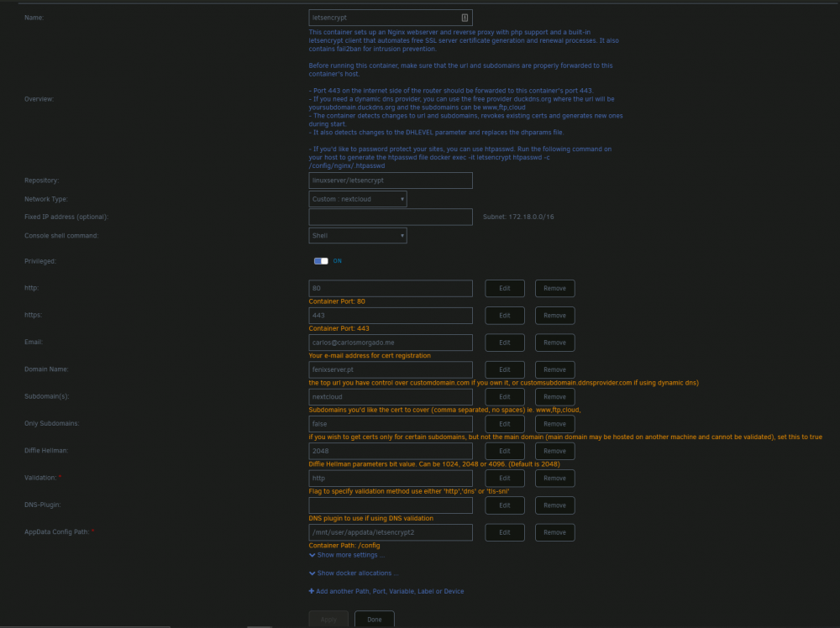Open the Network Type dropdown
The height and width of the screenshot is (628, 840).
(x=357, y=199)
